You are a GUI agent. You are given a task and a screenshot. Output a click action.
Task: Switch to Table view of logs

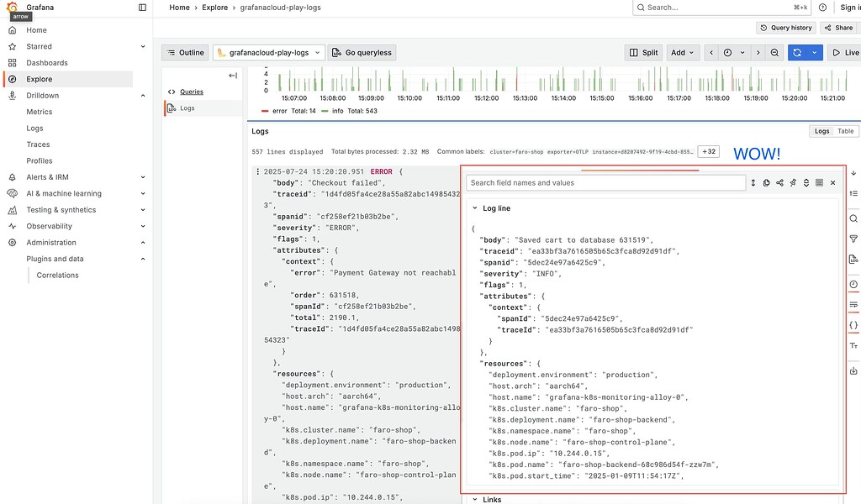[845, 130]
